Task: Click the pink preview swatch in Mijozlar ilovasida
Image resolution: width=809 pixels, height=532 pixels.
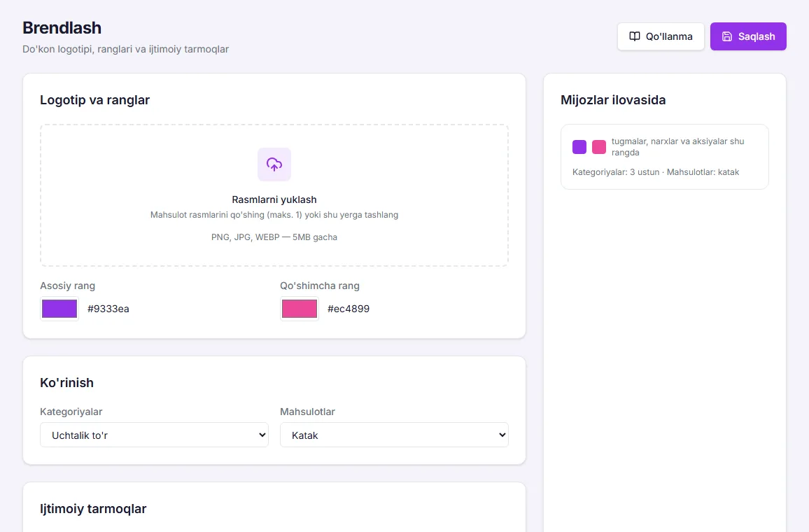Action: [x=599, y=147]
